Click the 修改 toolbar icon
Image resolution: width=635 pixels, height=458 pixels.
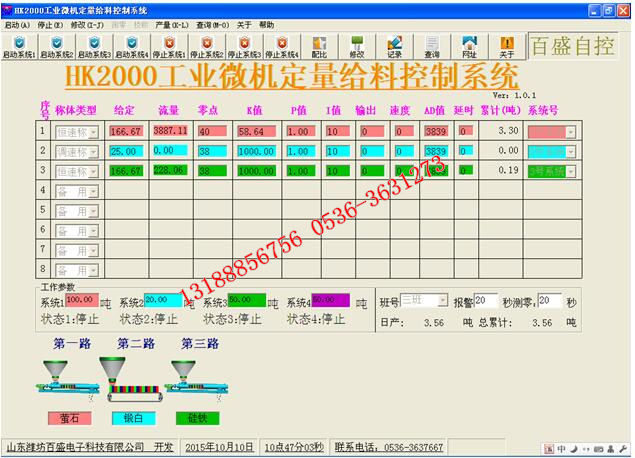357,47
